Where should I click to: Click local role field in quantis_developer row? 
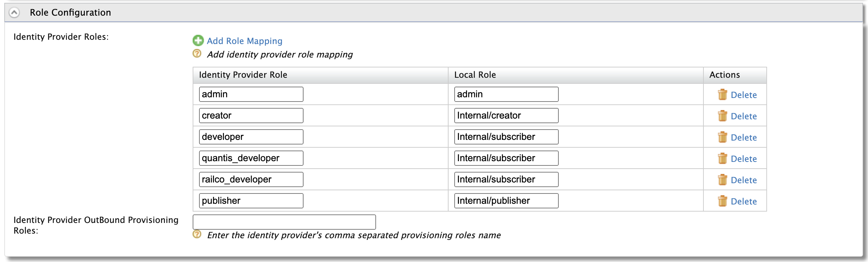pos(506,158)
